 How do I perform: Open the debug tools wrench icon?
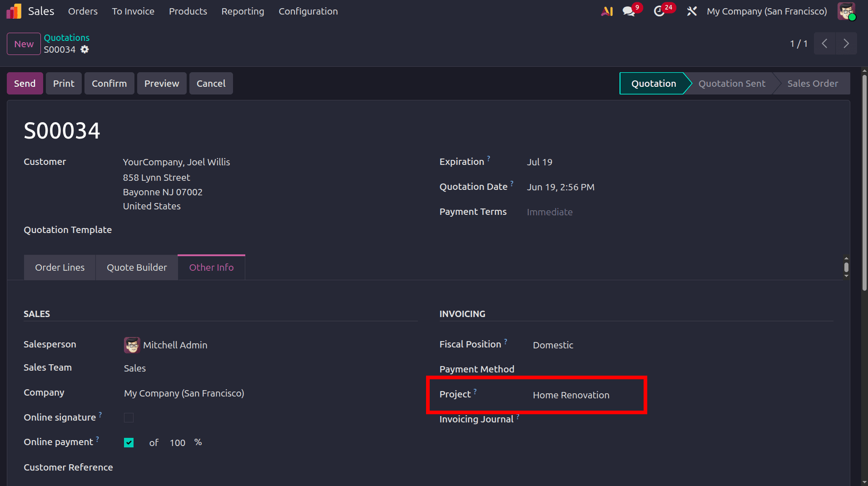pos(692,11)
